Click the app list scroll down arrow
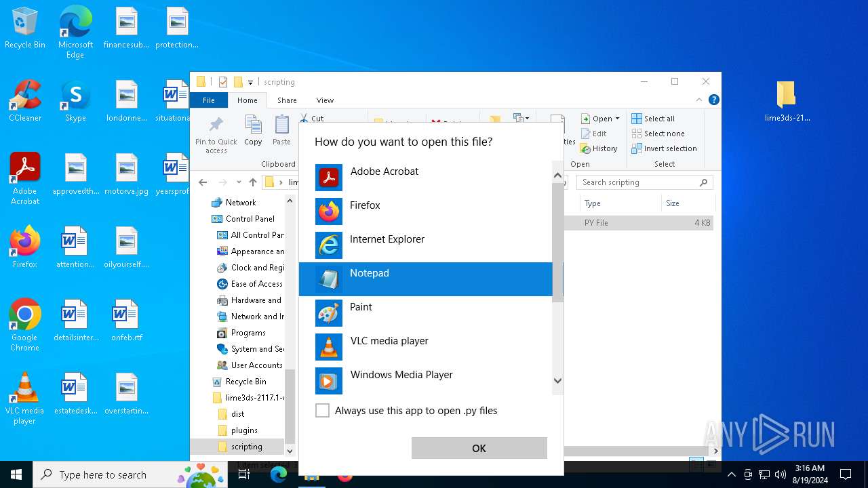868x488 pixels. click(558, 381)
